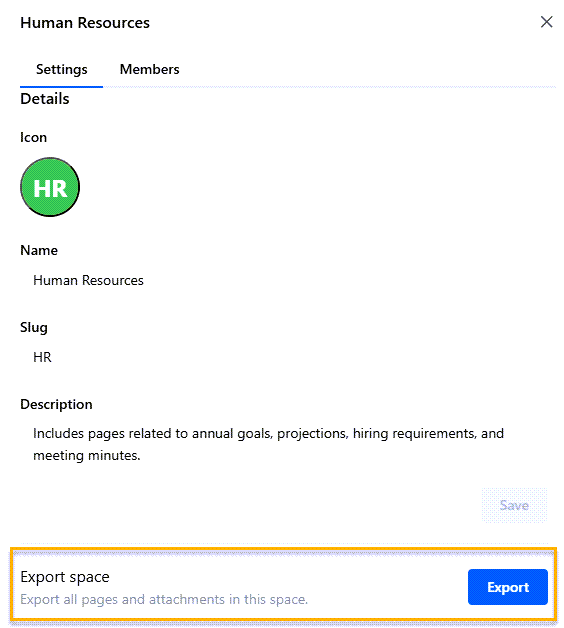Select the Settings tab

(62, 69)
